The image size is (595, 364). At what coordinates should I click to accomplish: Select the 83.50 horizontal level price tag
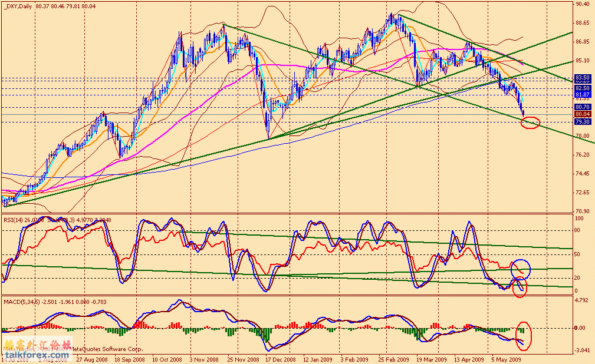(x=583, y=77)
